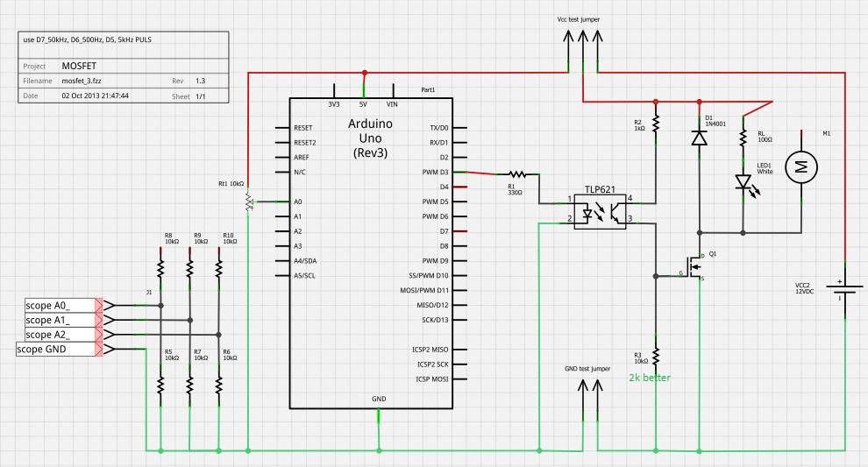Click the R1 330Ω resistor
The image size is (868, 467).
pos(516,173)
